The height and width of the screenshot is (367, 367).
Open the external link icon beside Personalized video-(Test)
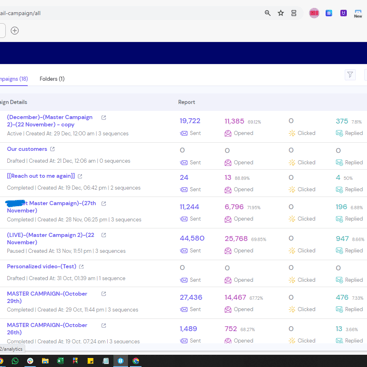pos(81,266)
